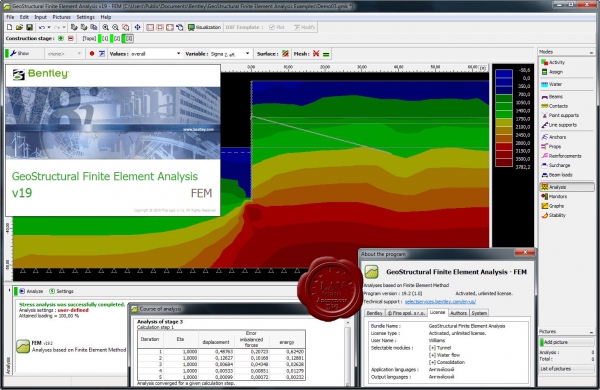This screenshot has width=600, height=390.
Task: Zoom out with magnifier minus icon
Action: point(115,27)
